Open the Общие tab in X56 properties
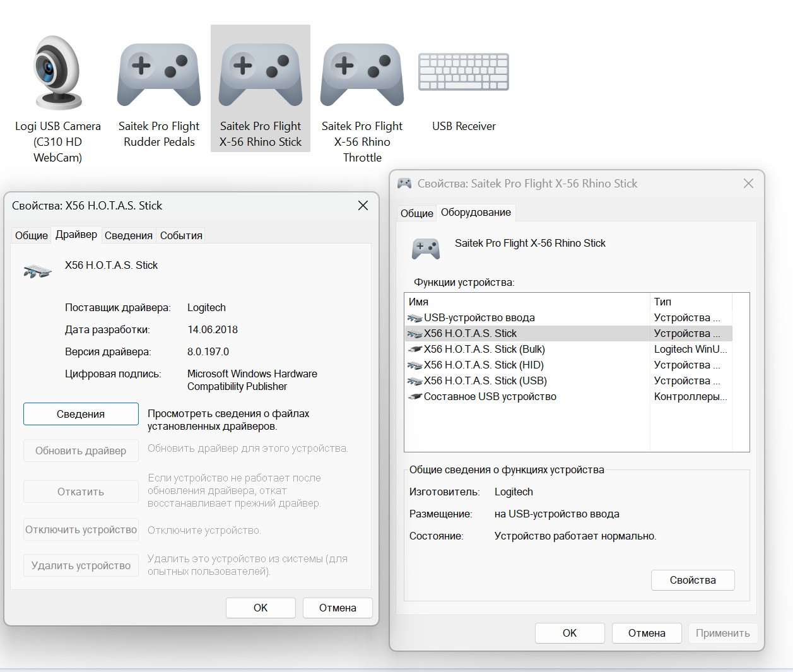This screenshot has height=672, width=793. (x=32, y=235)
